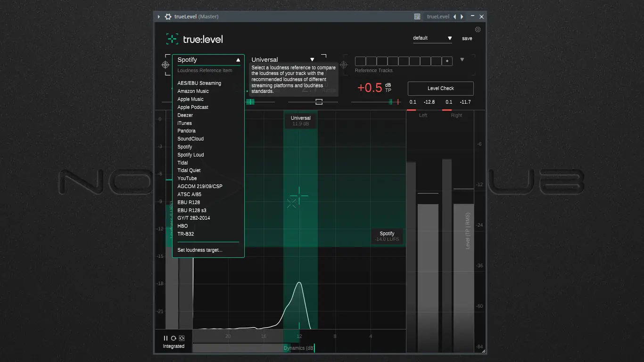Close the trueLevel plugin window
Screen dimensions: 644x362
pos(481,16)
